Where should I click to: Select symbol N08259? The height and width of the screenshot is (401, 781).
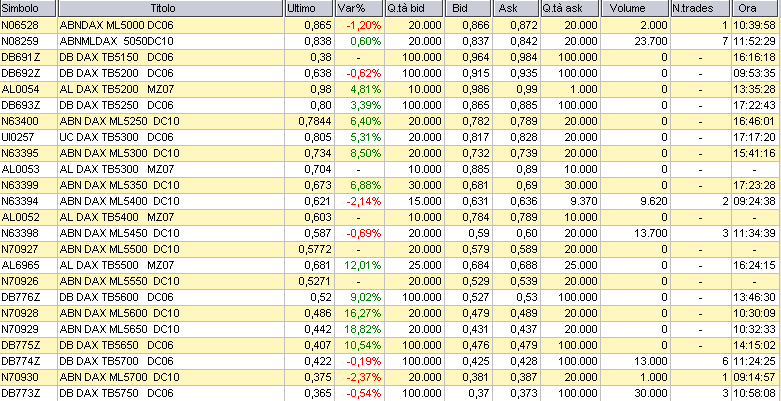tap(20, 41)
